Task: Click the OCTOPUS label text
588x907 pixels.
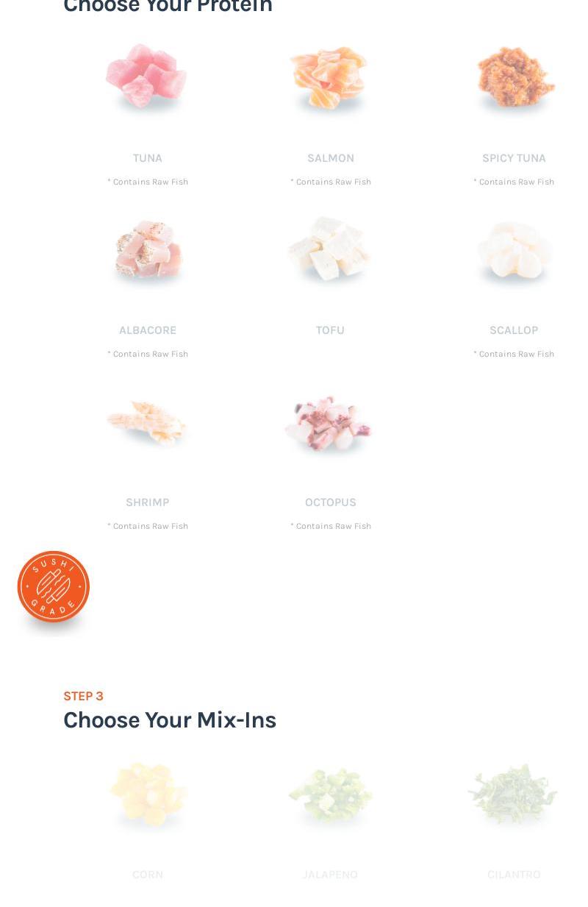Action: pos(331,502)
